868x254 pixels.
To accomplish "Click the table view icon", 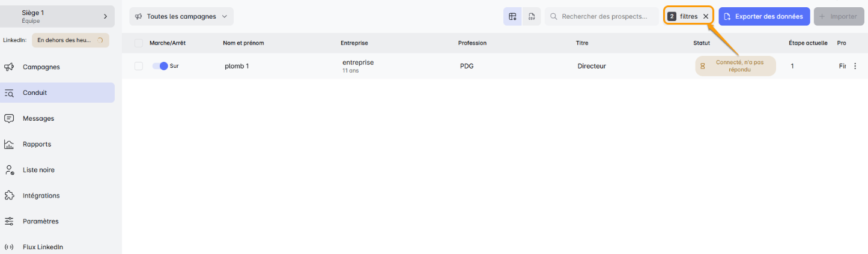I will click(512, 17).
